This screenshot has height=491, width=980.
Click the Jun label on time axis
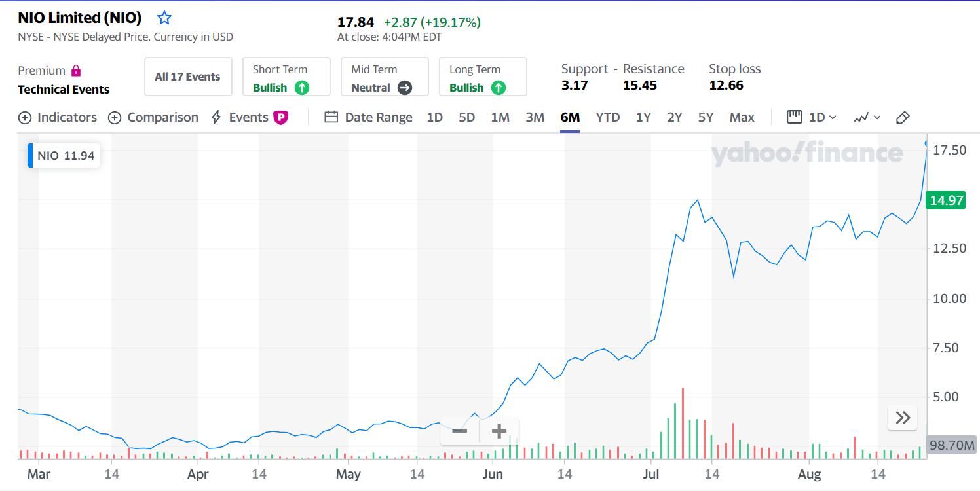point(492,475)
